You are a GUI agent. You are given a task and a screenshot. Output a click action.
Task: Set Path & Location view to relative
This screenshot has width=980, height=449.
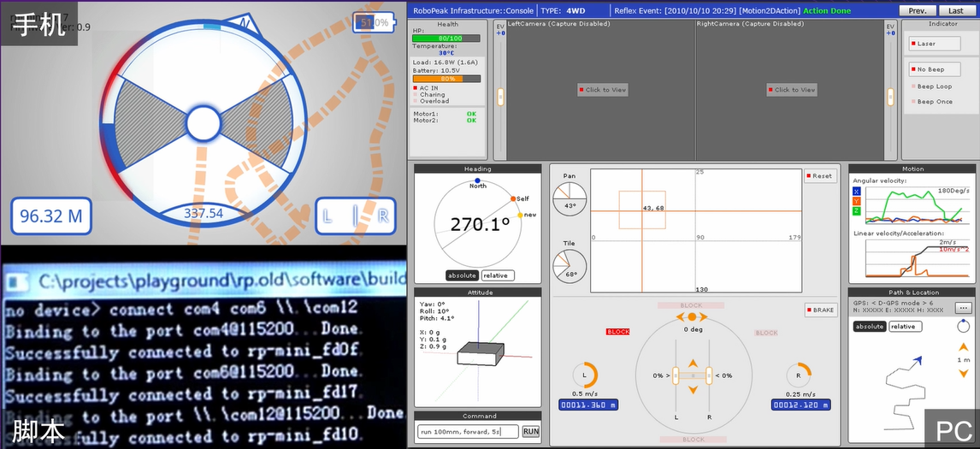905,327
